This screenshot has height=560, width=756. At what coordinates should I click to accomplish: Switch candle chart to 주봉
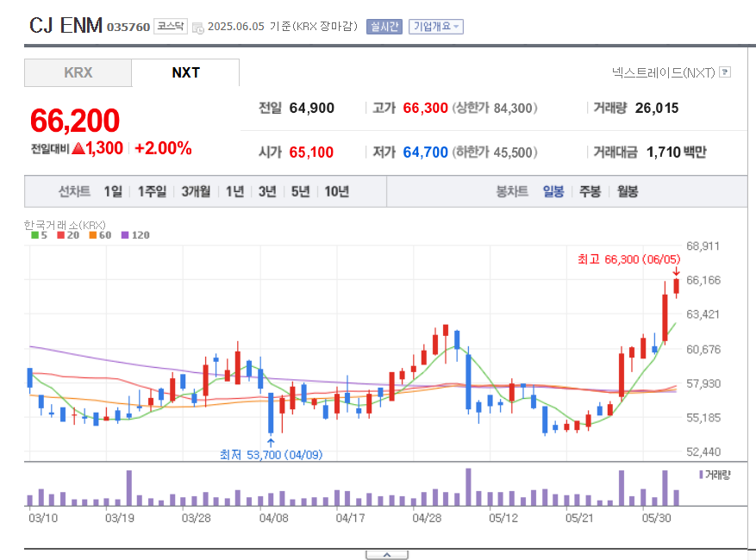coord(590,192)
